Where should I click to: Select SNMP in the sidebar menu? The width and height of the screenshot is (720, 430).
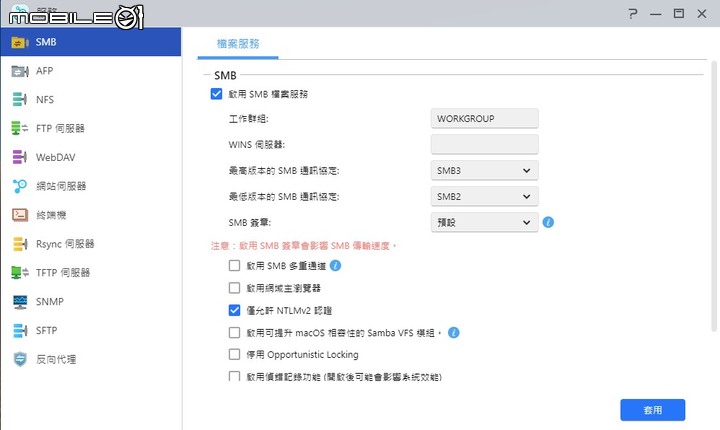click(x=91, y=301)
